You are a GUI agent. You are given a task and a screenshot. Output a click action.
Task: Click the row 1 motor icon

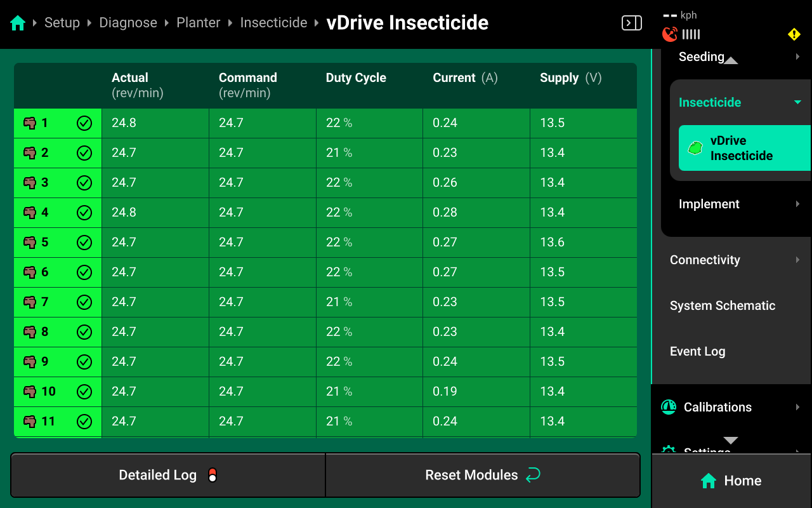point(30,123)
